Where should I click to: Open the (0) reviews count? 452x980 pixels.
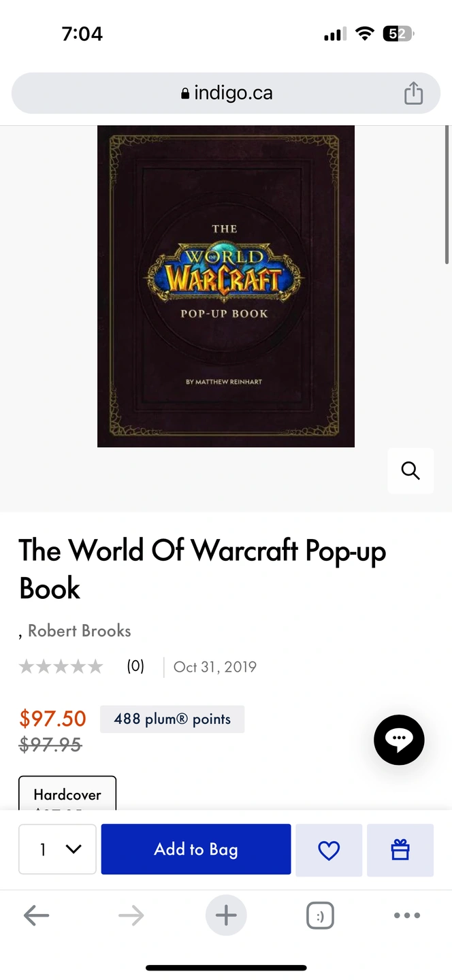point(135,666)
